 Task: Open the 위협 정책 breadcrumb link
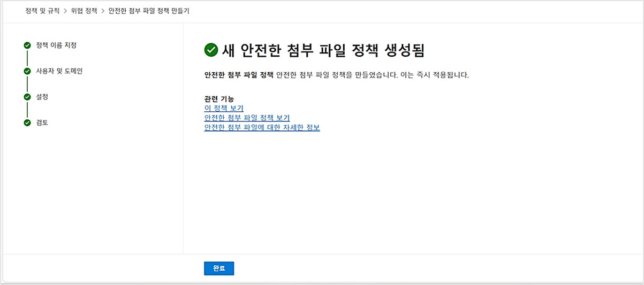pos(84,11)
